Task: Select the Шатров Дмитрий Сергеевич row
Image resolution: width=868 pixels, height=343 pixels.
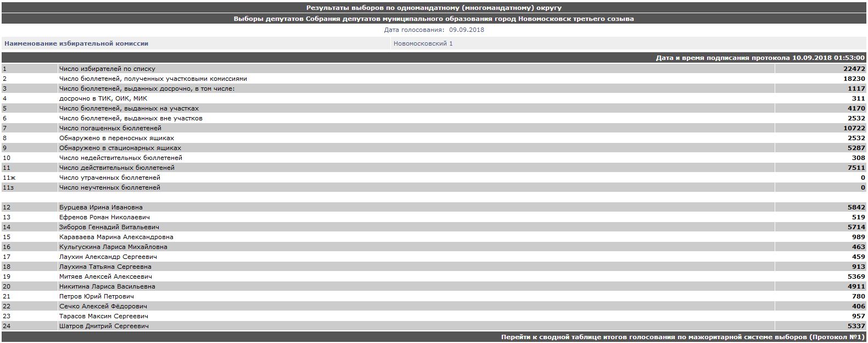Action: point(104,326)
